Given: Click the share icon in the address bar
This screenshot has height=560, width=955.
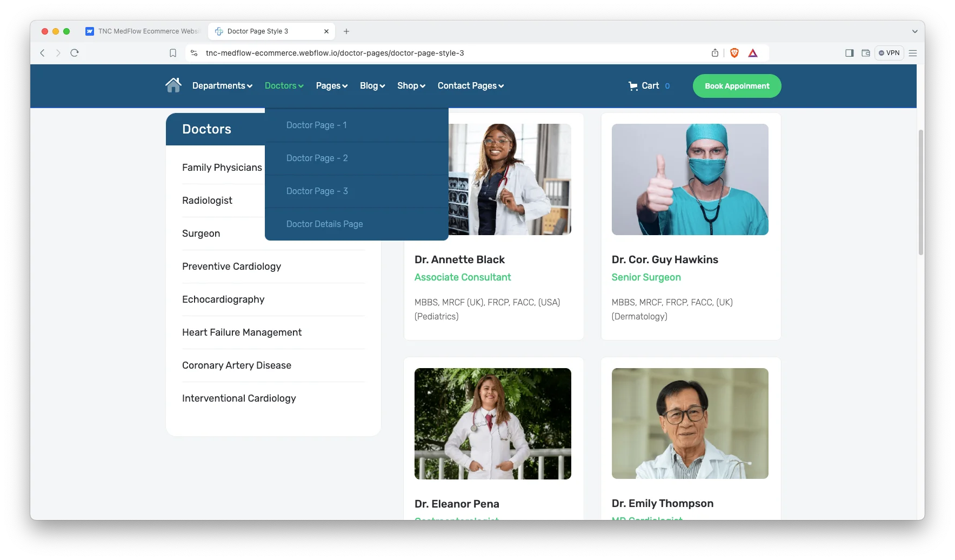Looking at the screenshot, I should coord(715,53).
